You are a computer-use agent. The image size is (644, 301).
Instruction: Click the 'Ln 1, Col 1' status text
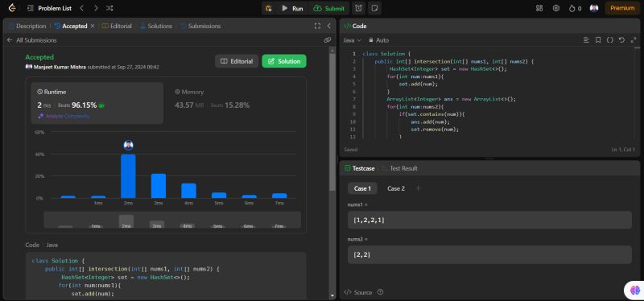point(623,150)
